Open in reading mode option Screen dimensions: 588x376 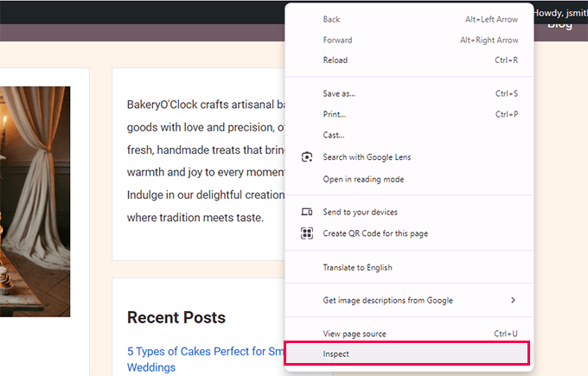pos(363,179)
